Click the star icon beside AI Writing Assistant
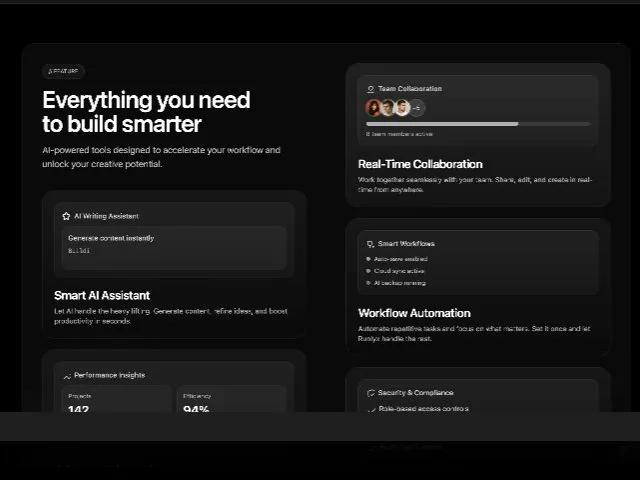 point(66,216)
